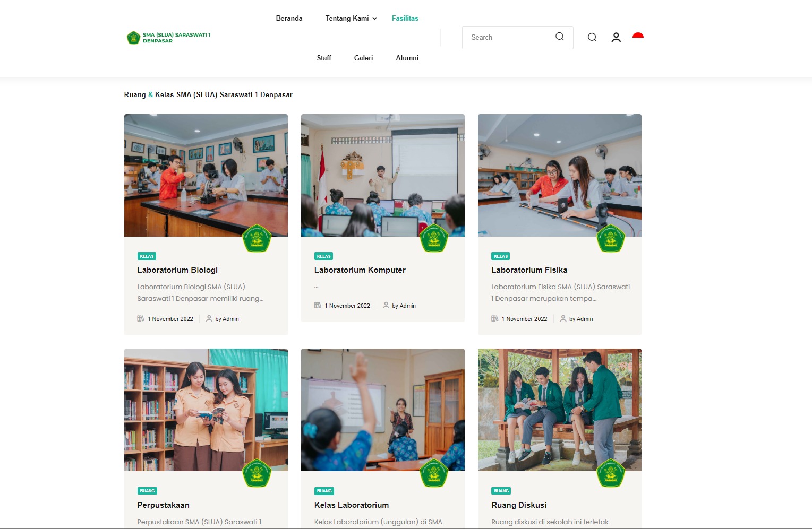812x529 pixels.
Task: Click the SMA Saraswati 1 Denpasar logo
Action: point(168,38)
